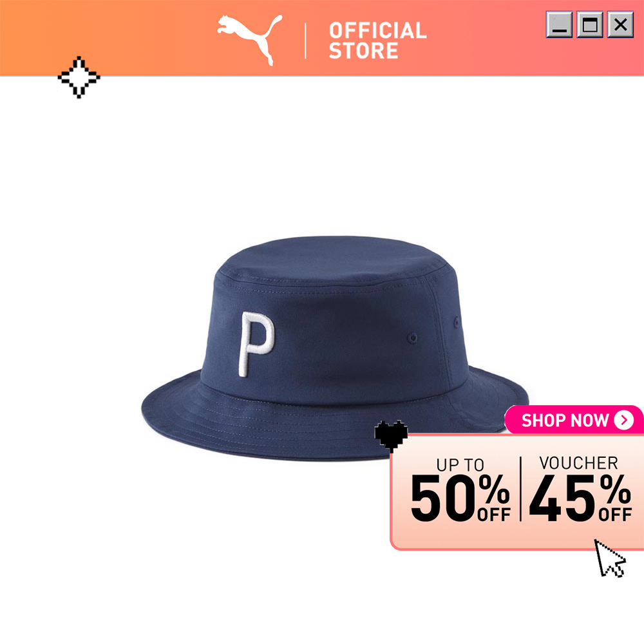The width and height of the screenshot is (644, 644).
Task: Click the Official Store text
Action: [x=378, y=40]
